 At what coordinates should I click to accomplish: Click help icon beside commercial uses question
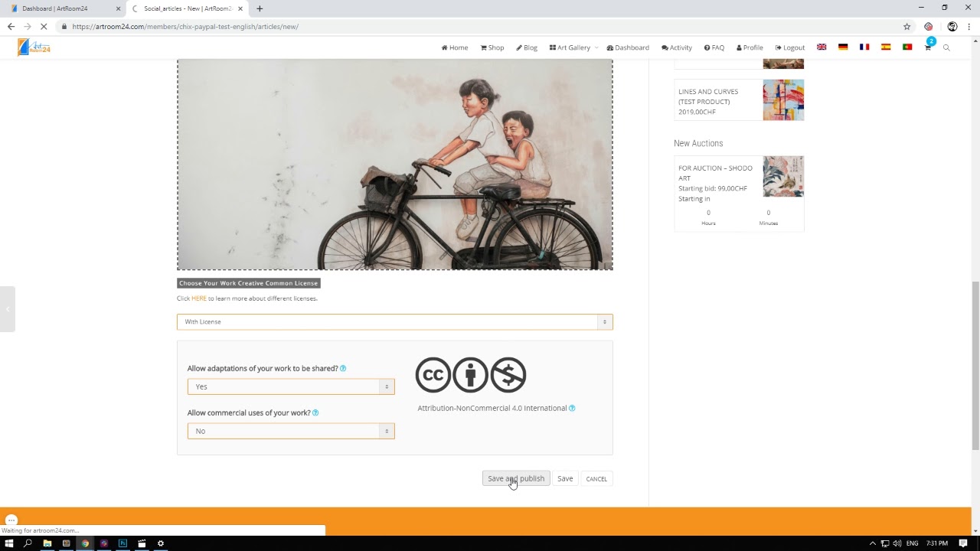(315, 412)
